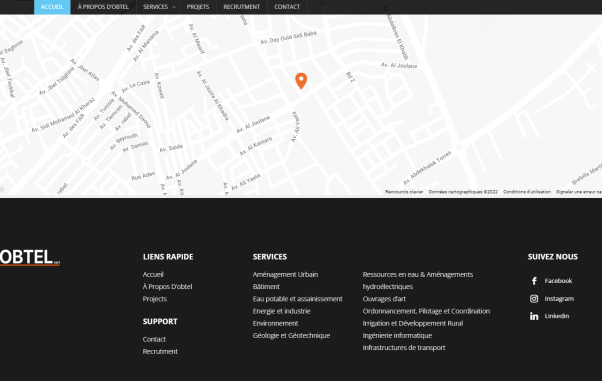Open the Environnement service link

275,323
